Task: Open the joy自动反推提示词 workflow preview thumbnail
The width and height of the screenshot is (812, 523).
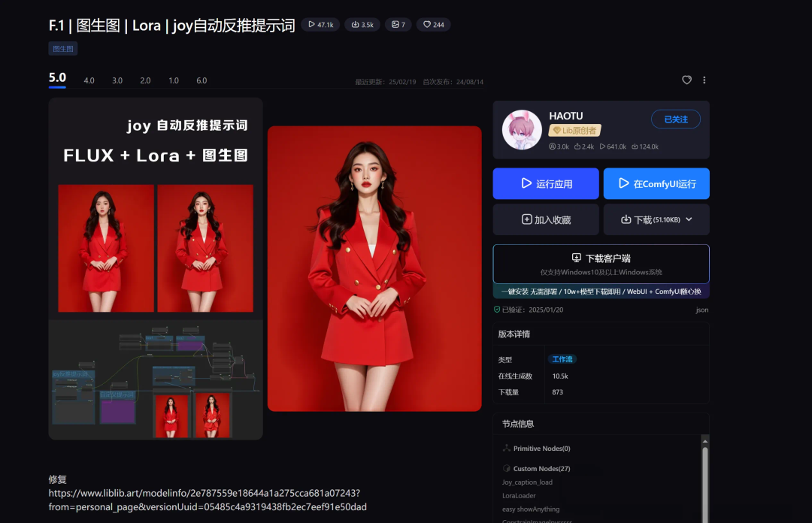Action: click(x=156, y=269)
